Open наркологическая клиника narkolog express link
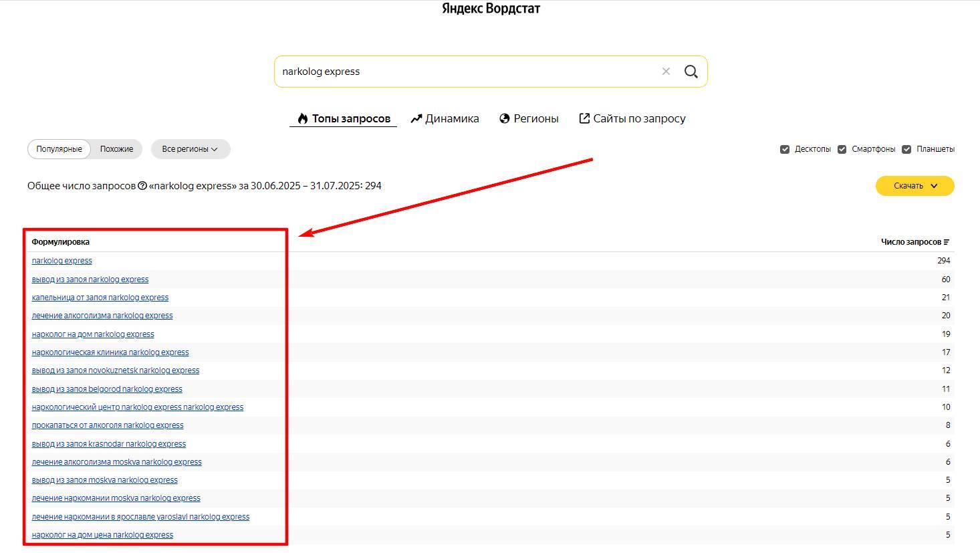This screenshot has width=980, height=553. coord(110,352)
